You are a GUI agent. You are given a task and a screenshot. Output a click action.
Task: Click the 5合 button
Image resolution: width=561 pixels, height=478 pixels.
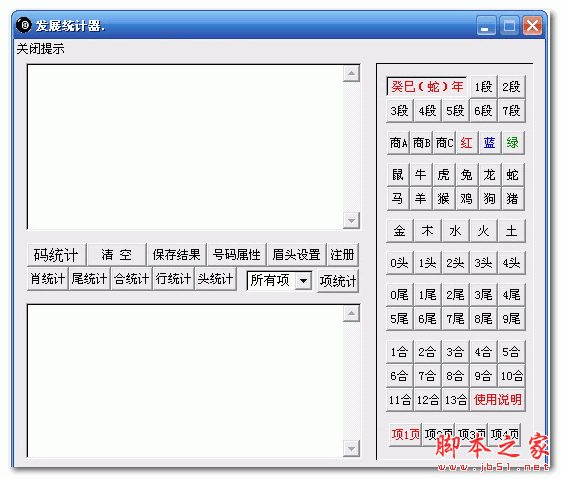coord(511,352)
